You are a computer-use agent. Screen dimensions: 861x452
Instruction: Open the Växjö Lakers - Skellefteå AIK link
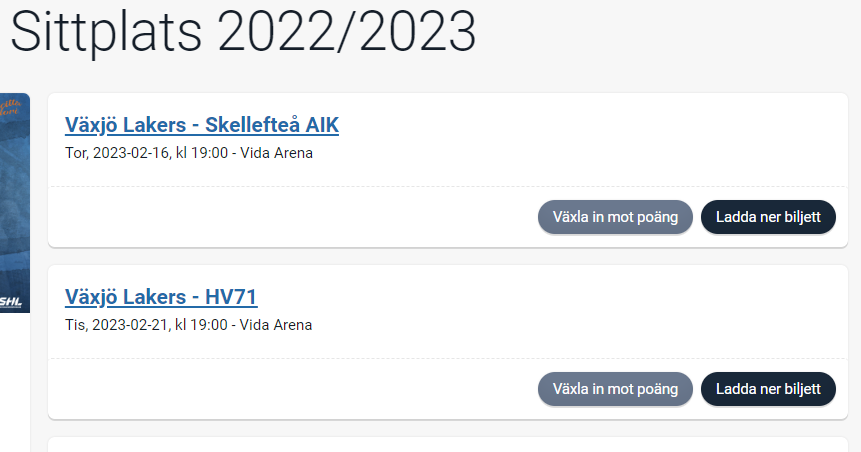coord(202,125)
